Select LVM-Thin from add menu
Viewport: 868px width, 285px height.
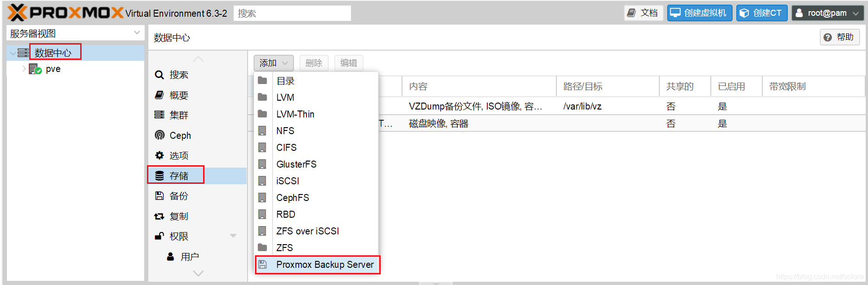[316, 114]
